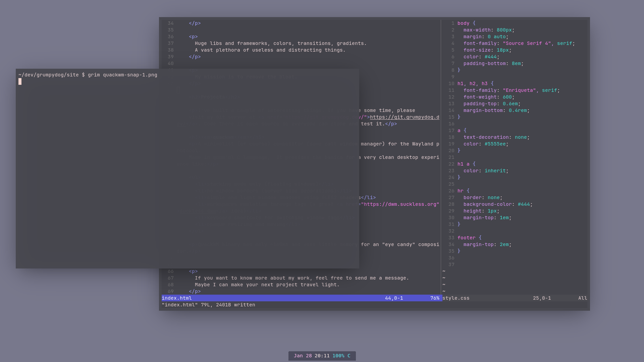Click the index.html status line label
Image resolution: width=644 pixels, height=362 pixels.
(177, 298)
